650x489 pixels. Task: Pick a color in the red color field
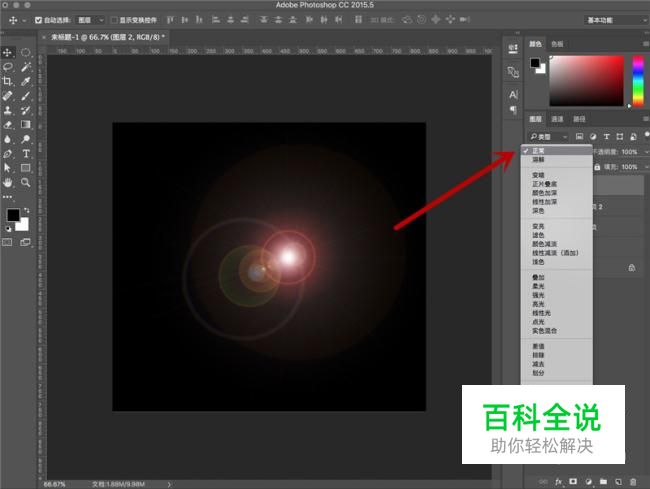point(587,81)
